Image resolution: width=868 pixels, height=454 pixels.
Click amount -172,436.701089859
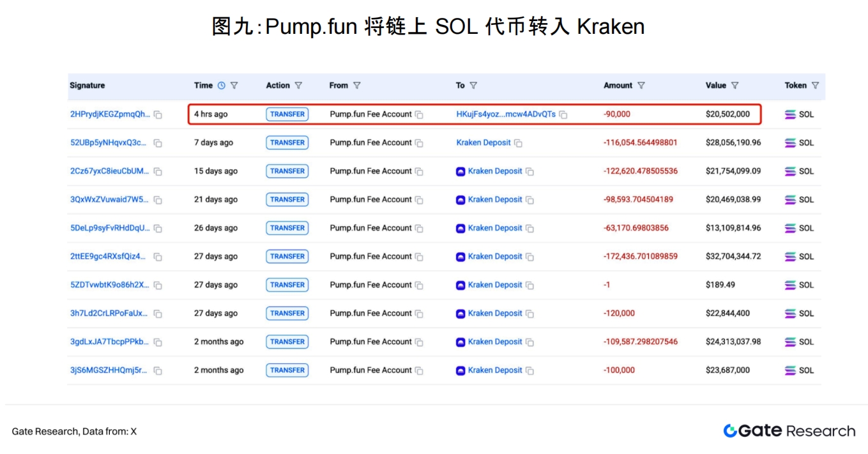click(x=641, y=256)
